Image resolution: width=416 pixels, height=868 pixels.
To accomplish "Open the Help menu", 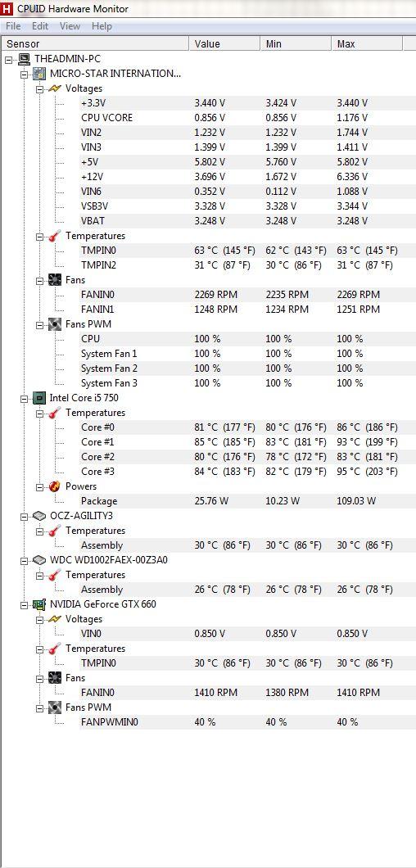I will tap(102, 26).
